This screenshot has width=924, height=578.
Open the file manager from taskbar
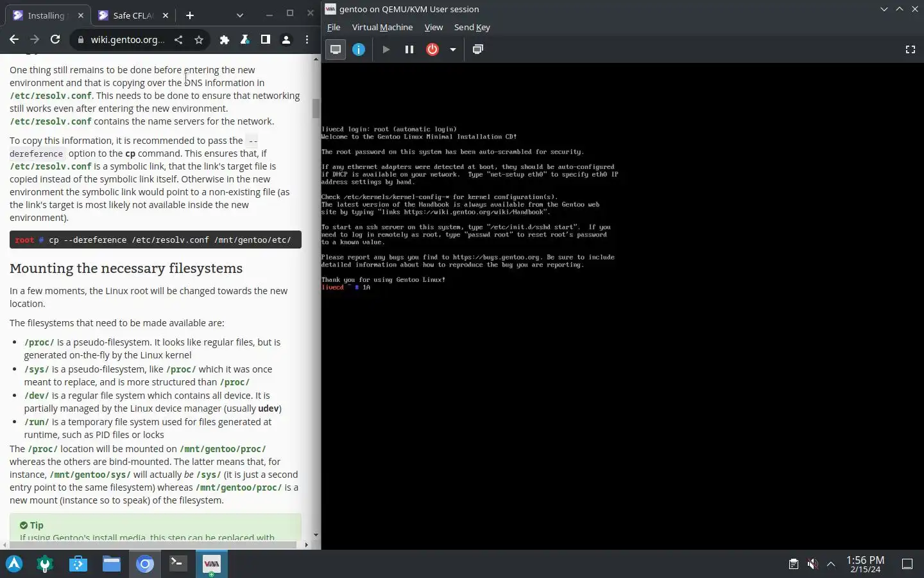pos(112,564)
